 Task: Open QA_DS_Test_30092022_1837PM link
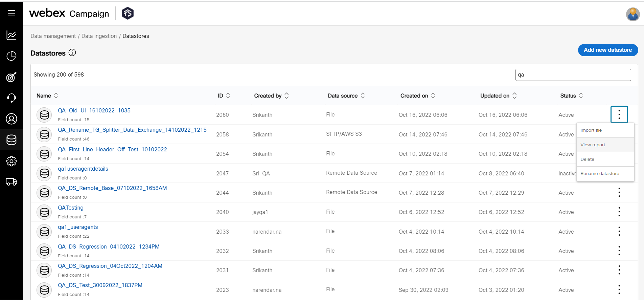pyautogui.click(x=100, y=285)
